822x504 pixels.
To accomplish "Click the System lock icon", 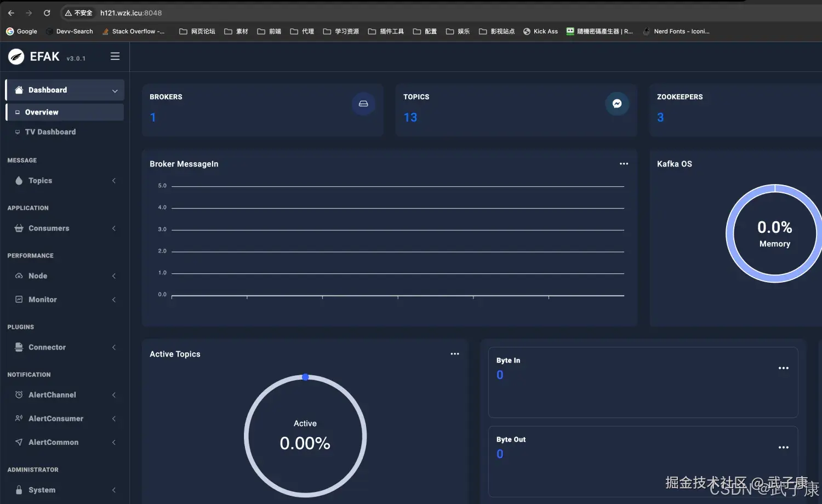I will pos(19,490).
